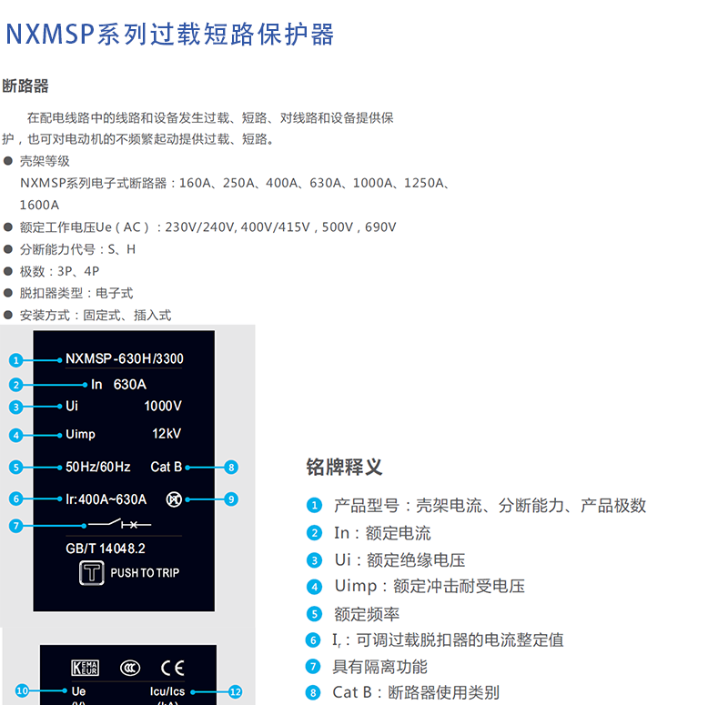Click the KEMA KEUR logo
The image size is (728, 705).
(85, 669)
